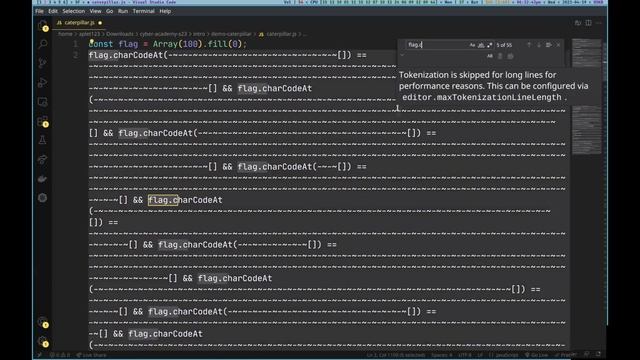Open the Explorer view in activity bar
The width and height of the screenshot is (640, 360).
pos(42,25)
